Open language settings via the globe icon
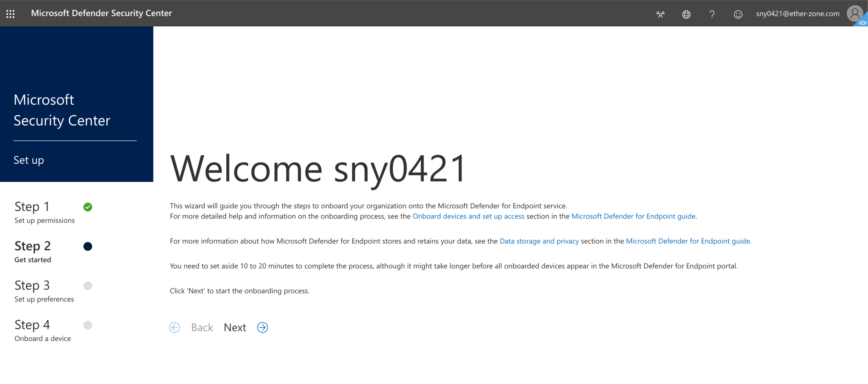This screenshot has height=384, width=868. pyautogui.click(x=686, y=14)
